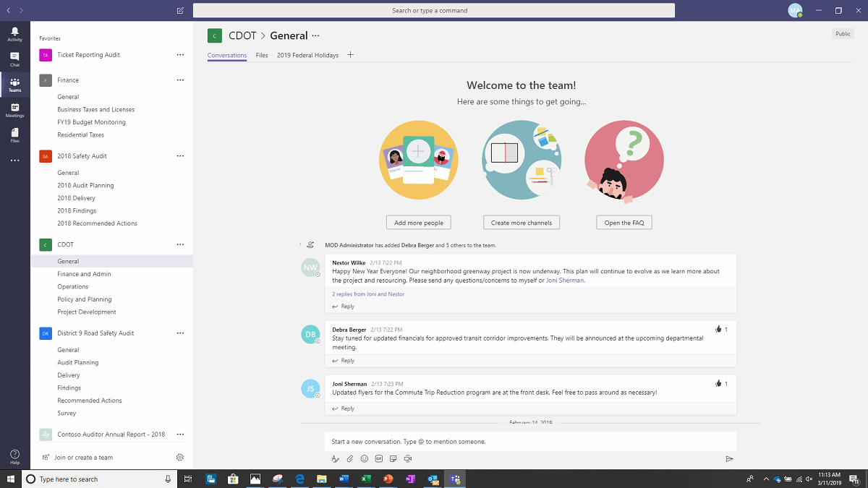Viewport: 868px width, 488px height.
Task: Open the Sticker picker
Action: point(393,458)
